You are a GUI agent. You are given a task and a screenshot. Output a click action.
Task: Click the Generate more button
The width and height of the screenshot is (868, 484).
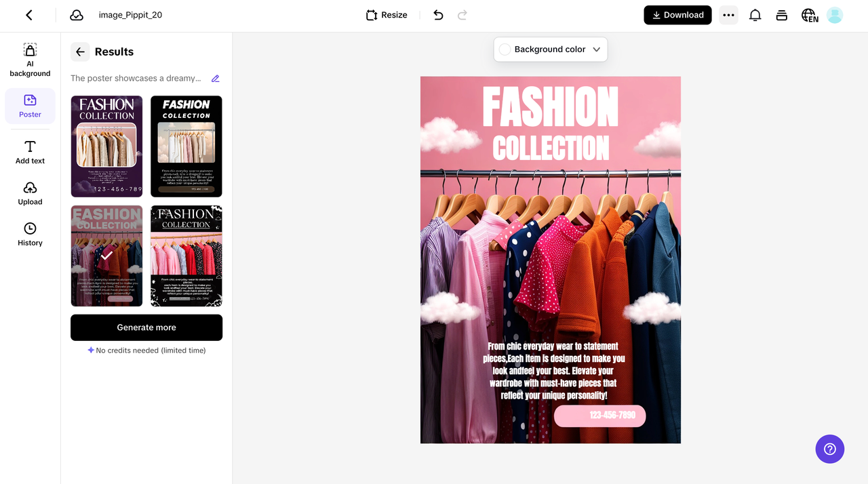click(146, 327)
